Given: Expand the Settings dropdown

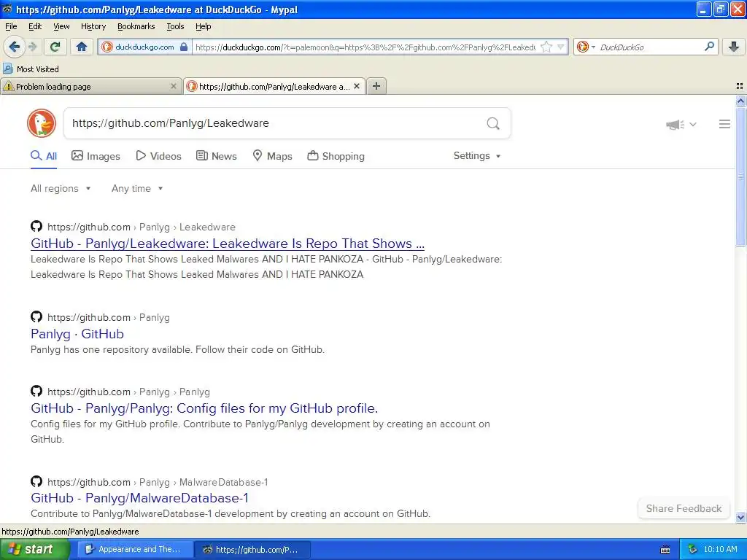Looking at the screenshot, I should [477, 156].
